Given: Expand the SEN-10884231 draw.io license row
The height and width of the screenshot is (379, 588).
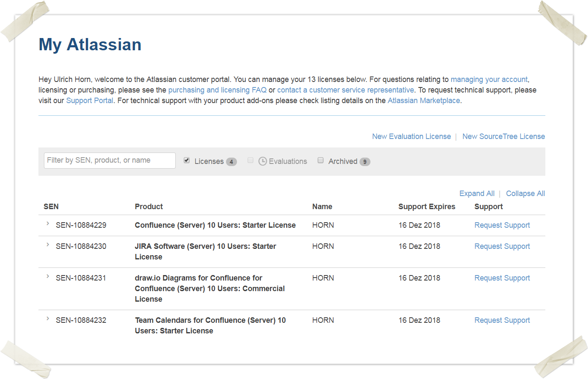Looking at the screenshot, I should (x=48, y=277).
